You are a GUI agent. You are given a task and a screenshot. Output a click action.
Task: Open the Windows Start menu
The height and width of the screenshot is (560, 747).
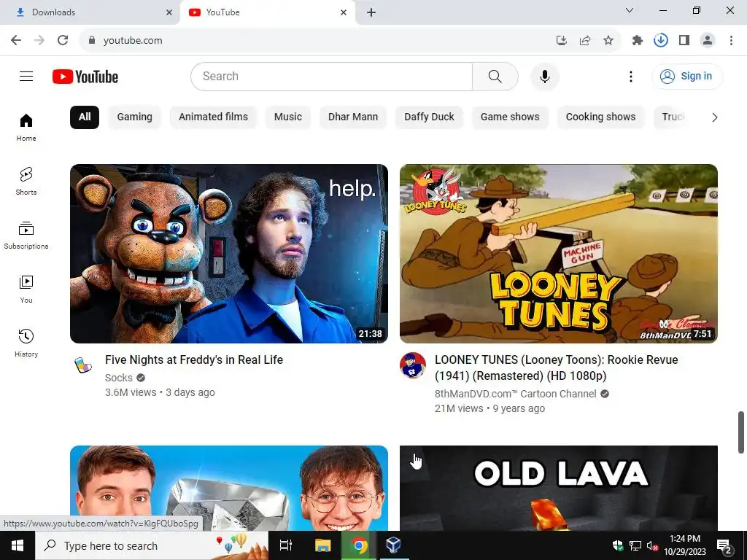(18, 545)
